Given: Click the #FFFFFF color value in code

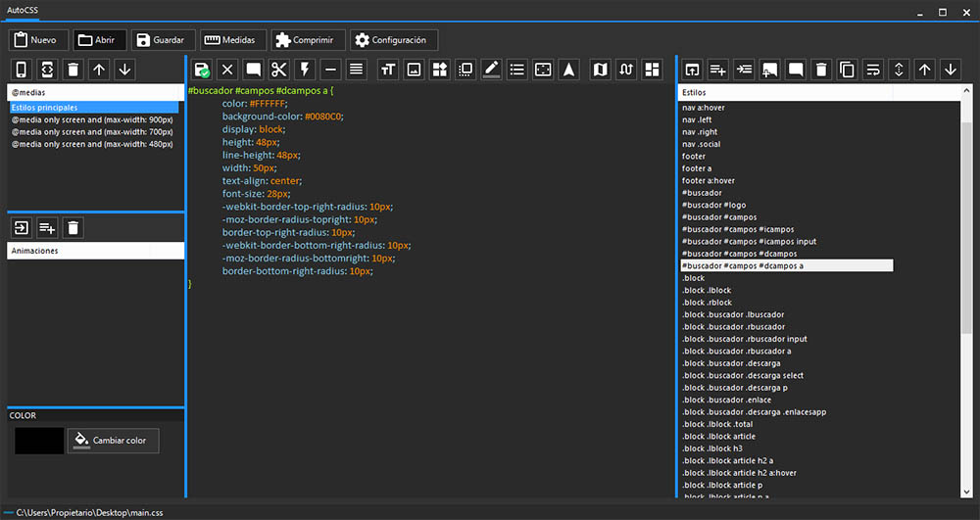Looking at the screenshot, I should [x=267, y=104].
